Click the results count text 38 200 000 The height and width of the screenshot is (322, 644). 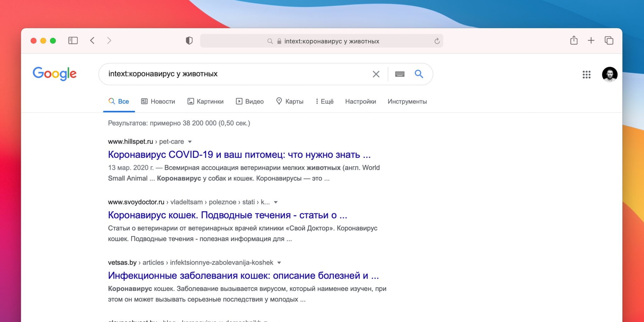tap(179, 123)
